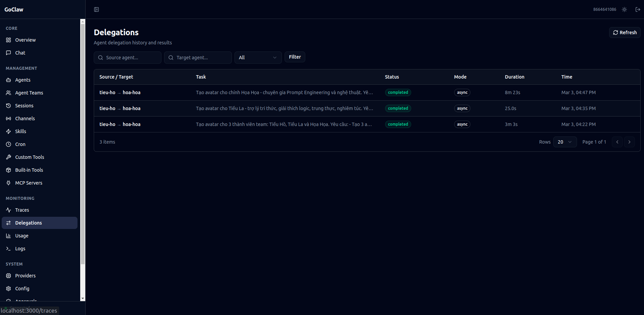Click the Filter button
Image resolution: width=644 pixels, height=315 pixels.
[x=295, y=57]
